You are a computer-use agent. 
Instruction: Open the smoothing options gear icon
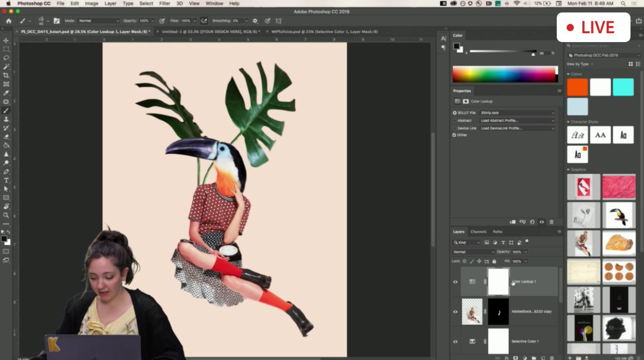255,21
